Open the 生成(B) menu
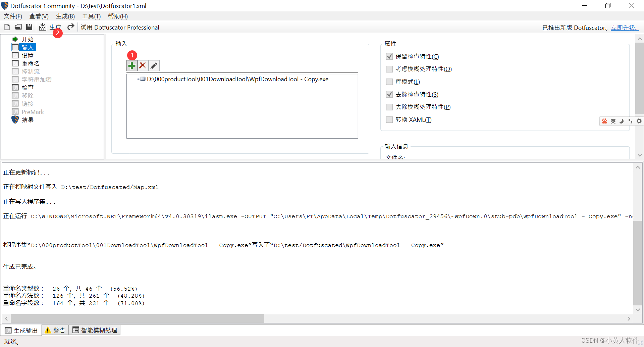644x347 pixels. click(65, 16)
